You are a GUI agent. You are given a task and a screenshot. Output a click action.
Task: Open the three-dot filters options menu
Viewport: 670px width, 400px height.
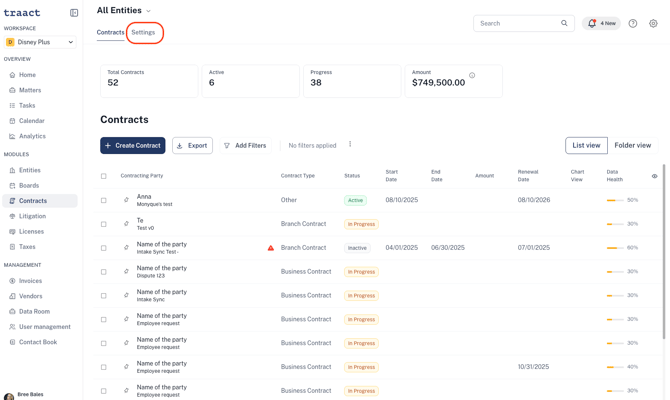click(x=350, y=144)
